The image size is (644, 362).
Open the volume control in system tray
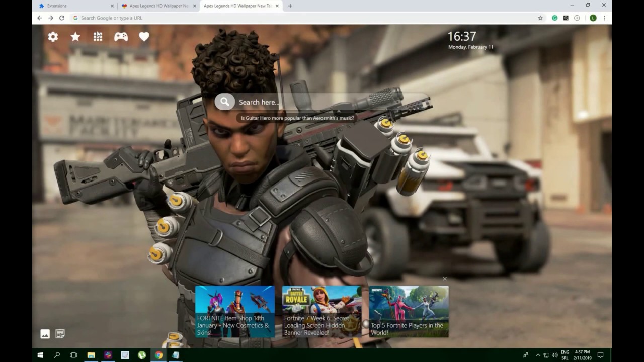pos(554,355)
